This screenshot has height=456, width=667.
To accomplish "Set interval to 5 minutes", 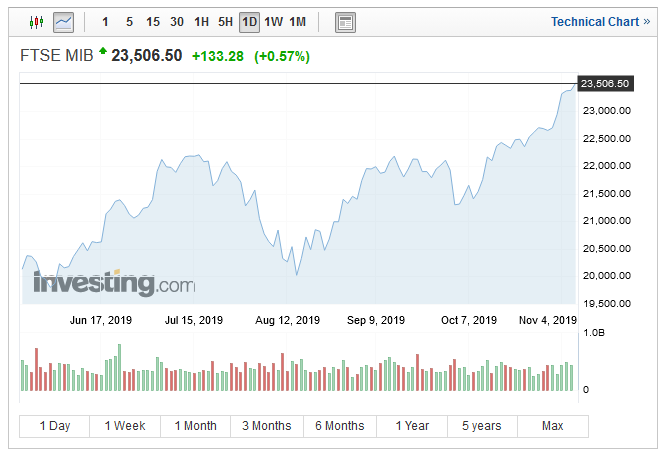I will click(x=129, y=22).
